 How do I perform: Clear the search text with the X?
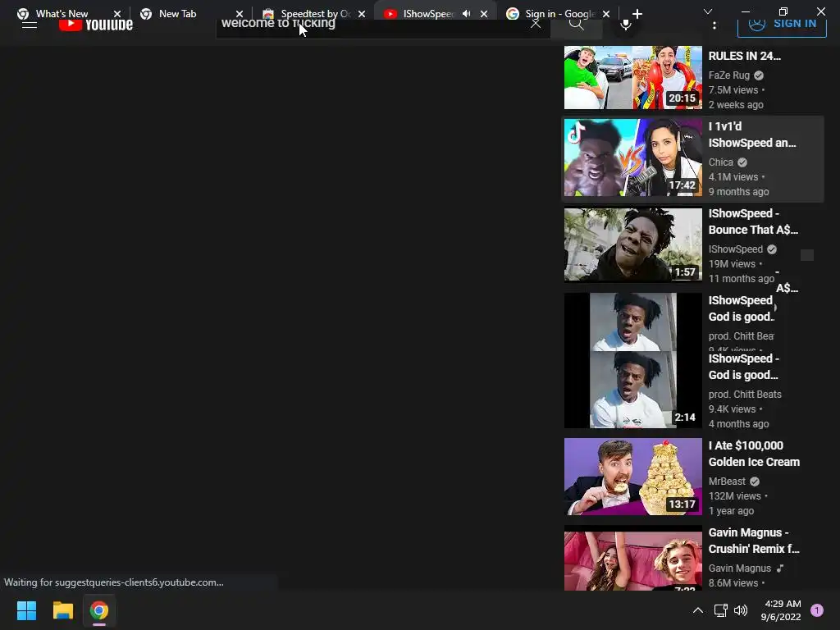(535, 24)
